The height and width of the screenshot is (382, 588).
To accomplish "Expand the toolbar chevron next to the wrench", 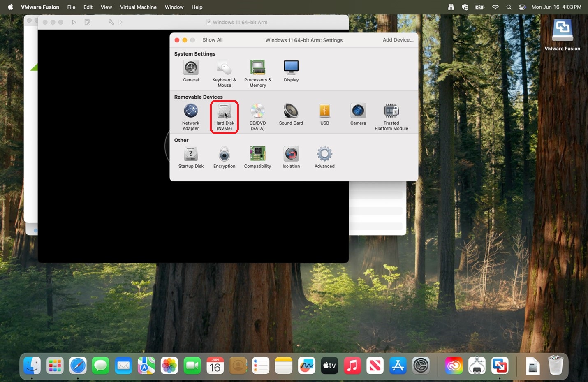I will (121, 22).
